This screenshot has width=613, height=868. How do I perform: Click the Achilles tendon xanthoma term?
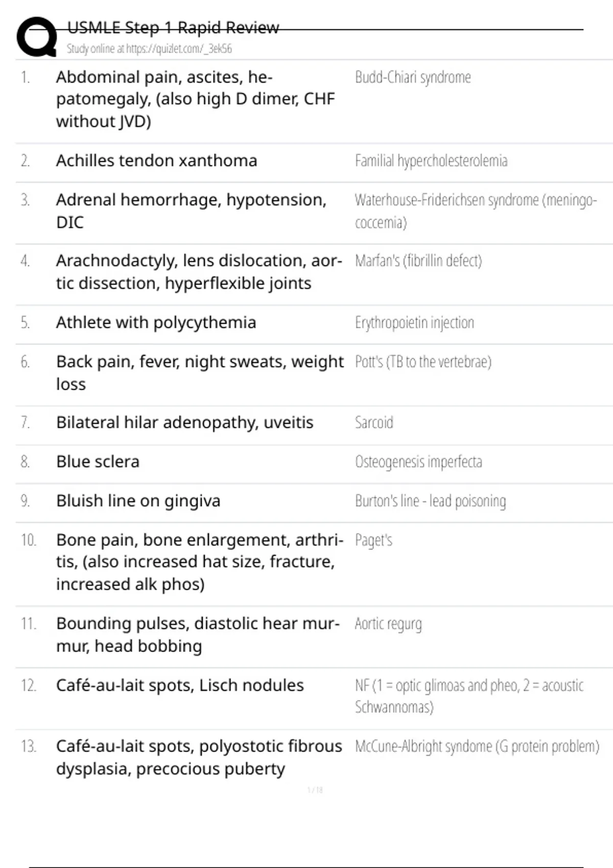coord(156,161)
